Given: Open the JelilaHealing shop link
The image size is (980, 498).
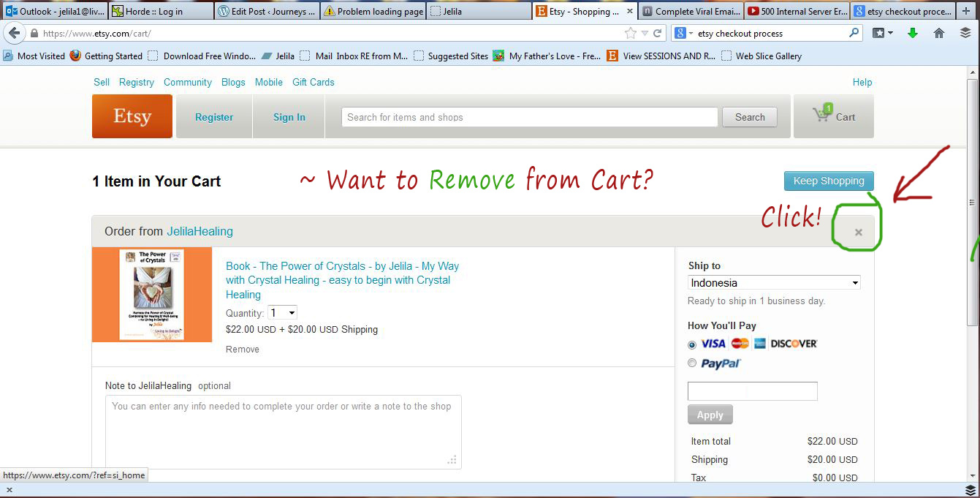Looking at the screenshot, I should (x=200, y=231).
